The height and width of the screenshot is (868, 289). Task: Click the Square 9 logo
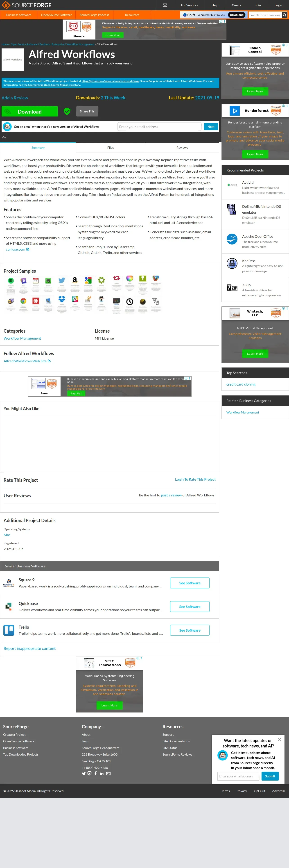pyautogui.click(x=9, y=582)
